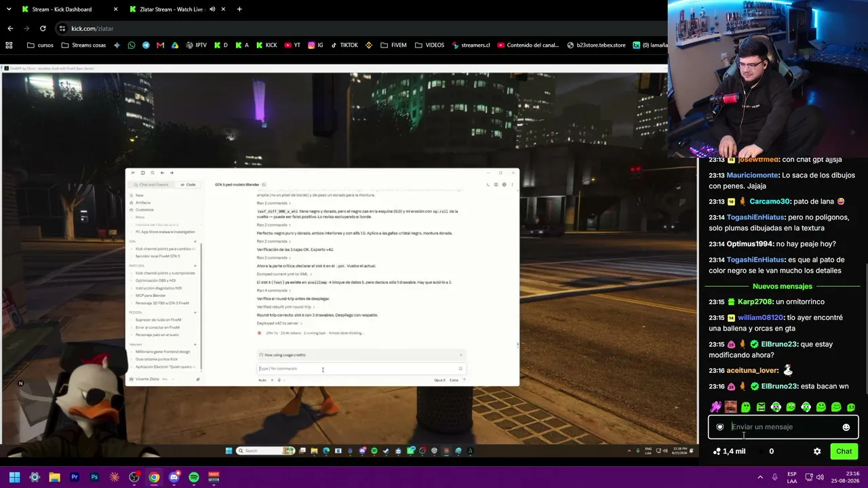Select the Code tab in the assistant window
This screenshot has width=868, height=488.
188,184
